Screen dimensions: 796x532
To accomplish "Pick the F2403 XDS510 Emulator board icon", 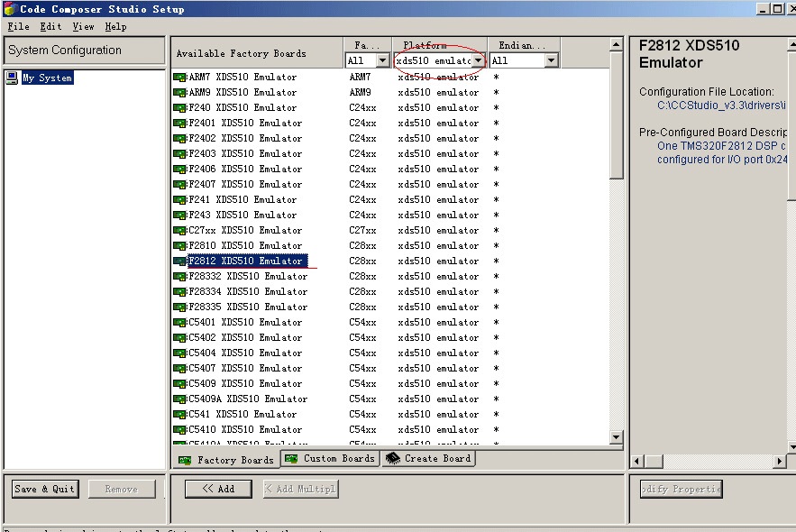I will [179, 153].
